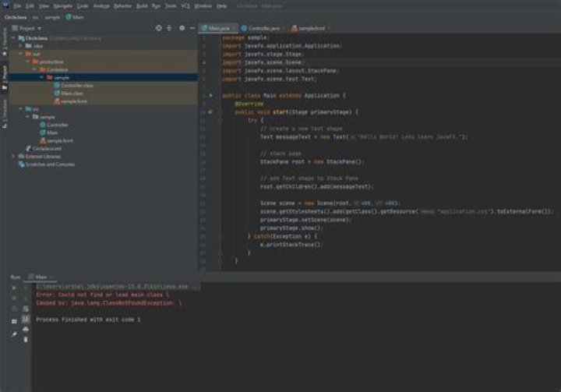Select the production folder row

pos(103,62)
